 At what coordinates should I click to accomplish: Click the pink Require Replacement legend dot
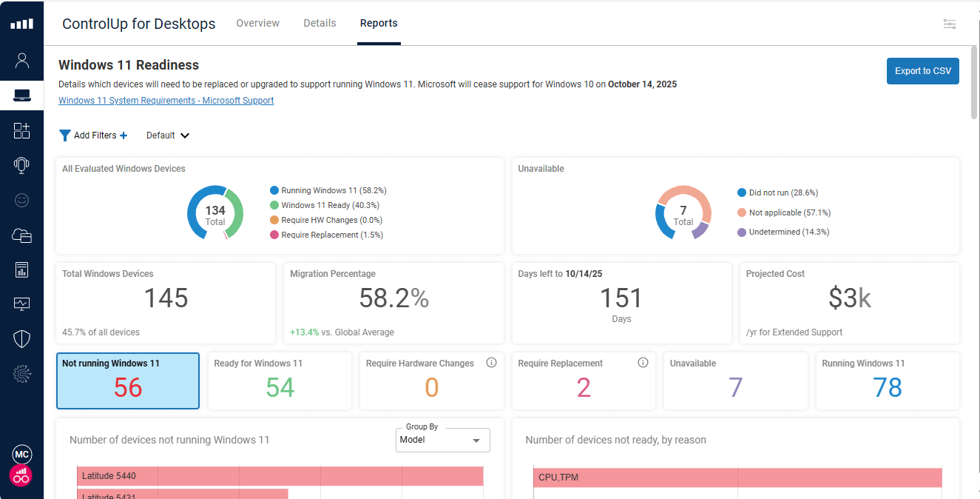tap(274, 235)
